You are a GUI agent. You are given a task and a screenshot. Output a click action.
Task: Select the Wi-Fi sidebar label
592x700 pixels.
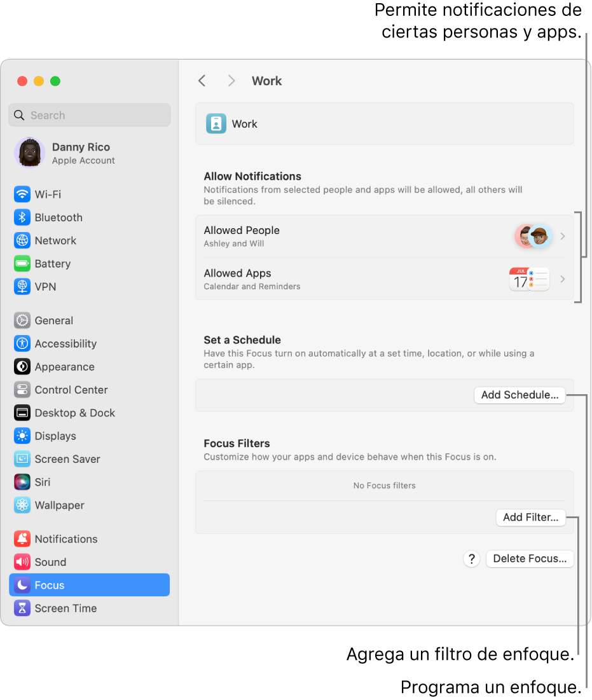[x=48, y=194]
